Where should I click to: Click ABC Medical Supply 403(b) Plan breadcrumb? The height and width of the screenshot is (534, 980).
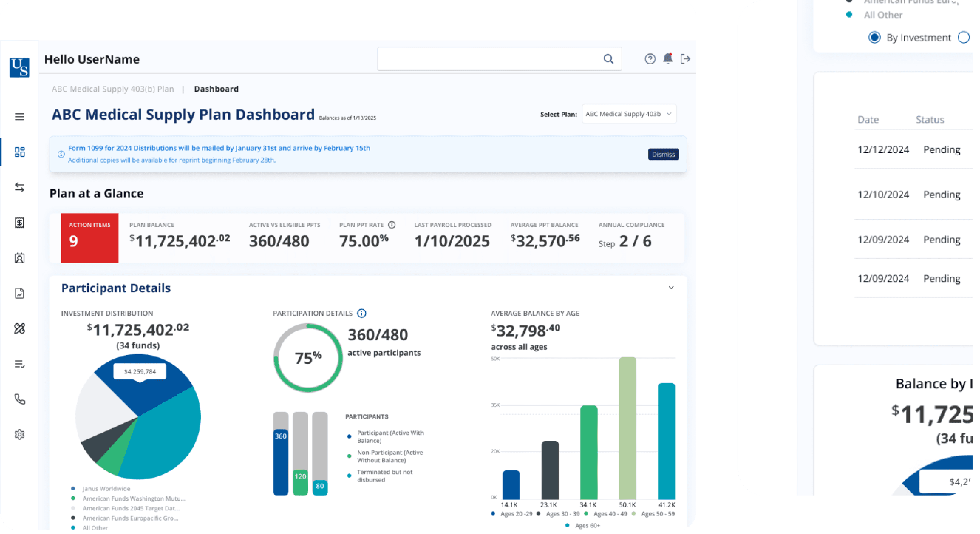tap(113, 89)
